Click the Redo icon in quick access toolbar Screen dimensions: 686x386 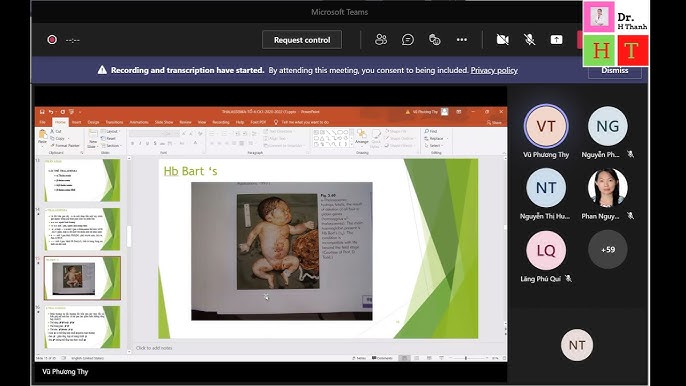pos(62,112)
